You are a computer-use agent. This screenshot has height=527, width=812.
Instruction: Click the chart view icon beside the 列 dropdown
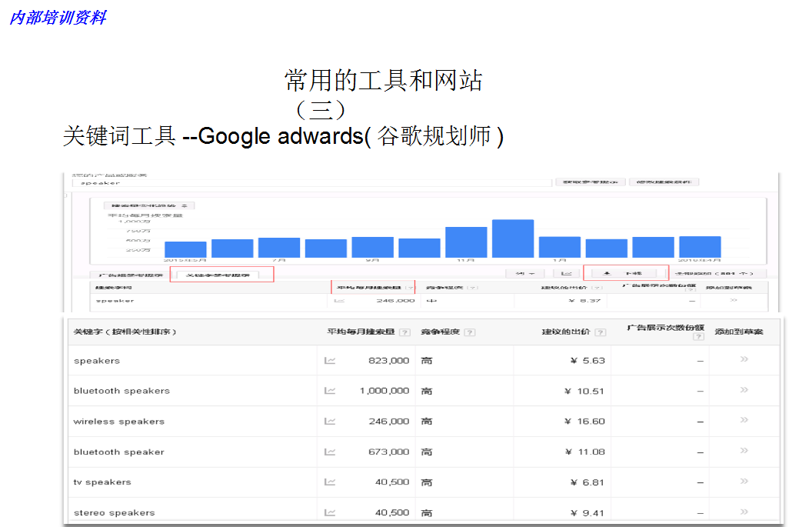click(567, 272)
